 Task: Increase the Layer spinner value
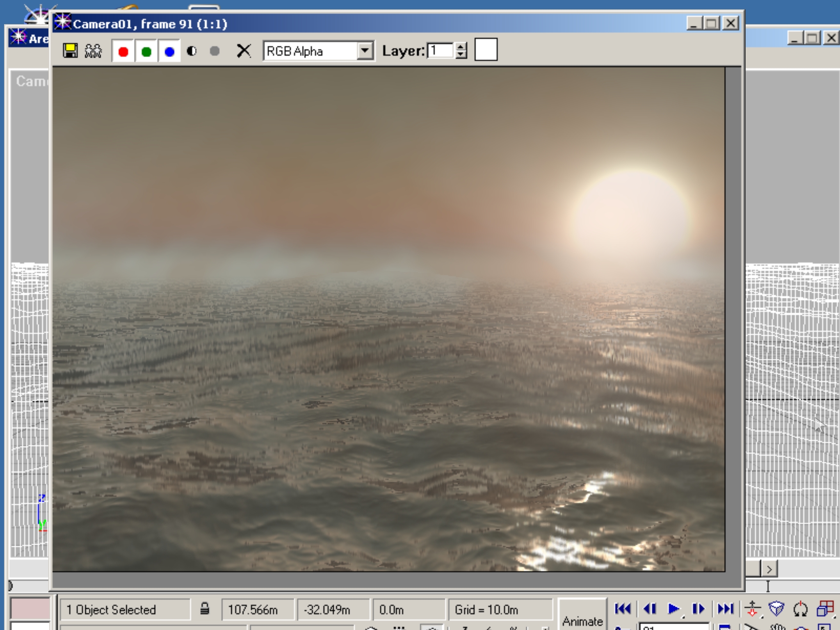coord(461,47)
